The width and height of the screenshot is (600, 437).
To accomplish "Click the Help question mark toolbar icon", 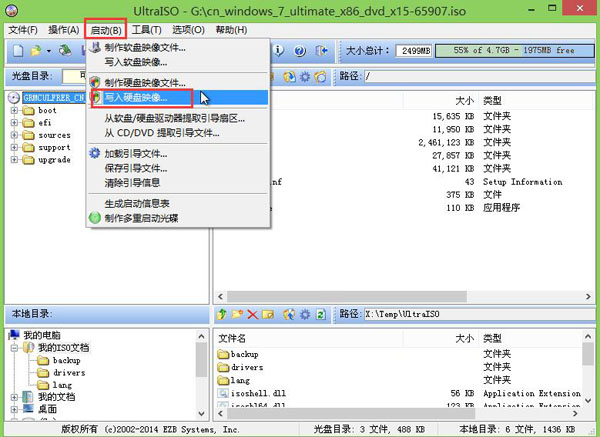I will [300, 51].
